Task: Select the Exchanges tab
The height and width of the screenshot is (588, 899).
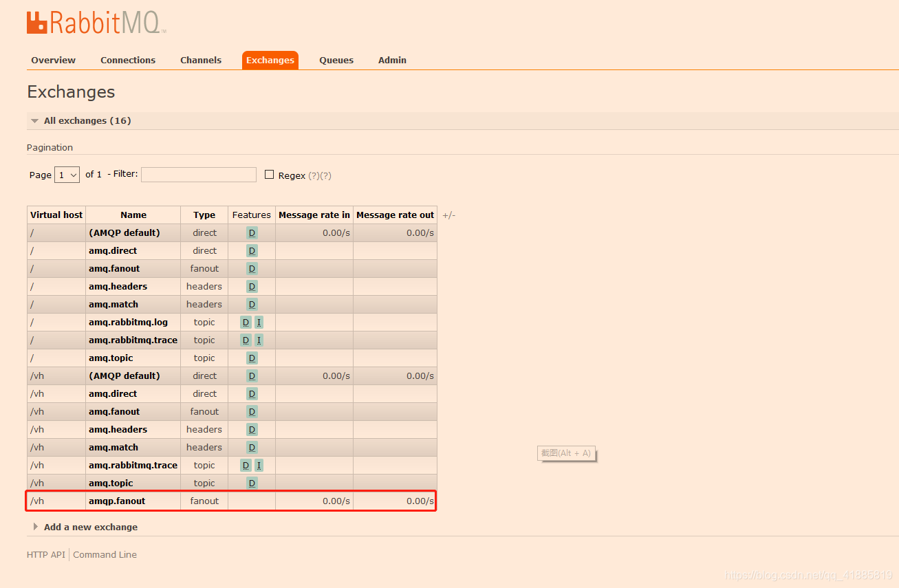Action: pyautogui.click(x=270, y=61)
